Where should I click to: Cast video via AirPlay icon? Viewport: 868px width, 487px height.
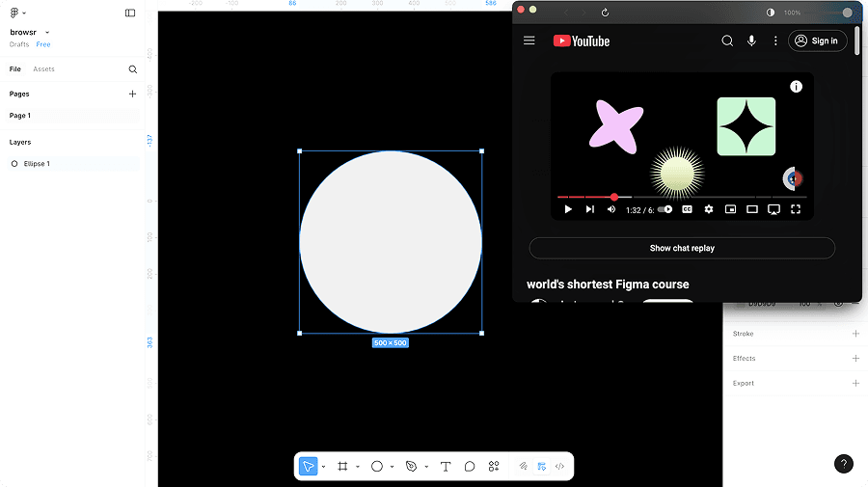point(773,209)
